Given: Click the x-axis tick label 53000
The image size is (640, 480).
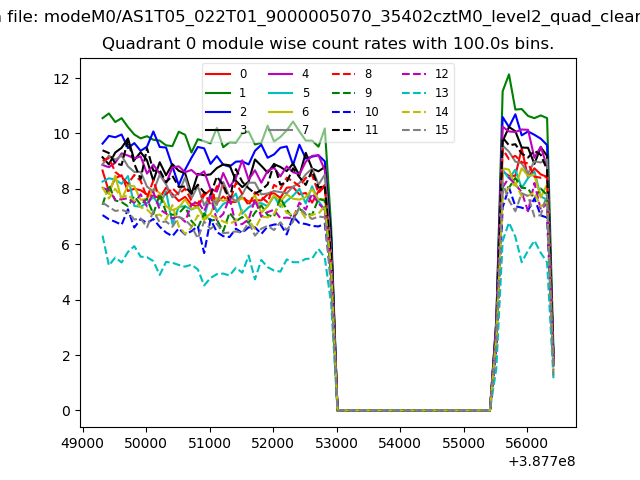Looking at the screenshot, I should pyautogui.click(x=337, y=441).
